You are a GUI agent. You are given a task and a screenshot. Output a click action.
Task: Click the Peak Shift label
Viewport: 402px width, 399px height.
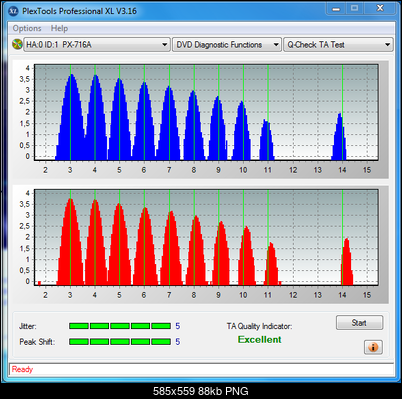click(37, 342)
